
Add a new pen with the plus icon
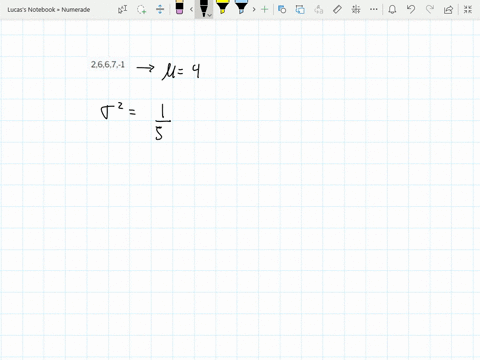265,9
